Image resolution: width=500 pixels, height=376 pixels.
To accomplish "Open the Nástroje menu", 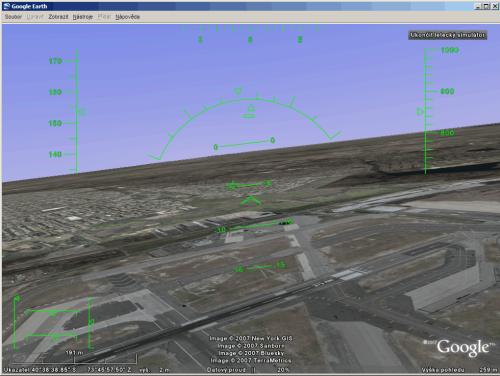I will coord(82,17).
